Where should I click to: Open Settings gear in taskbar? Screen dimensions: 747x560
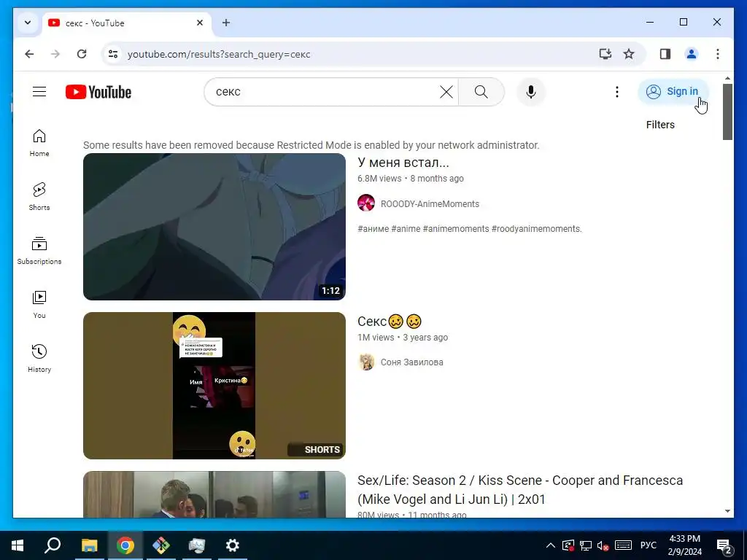pos(232,545)
